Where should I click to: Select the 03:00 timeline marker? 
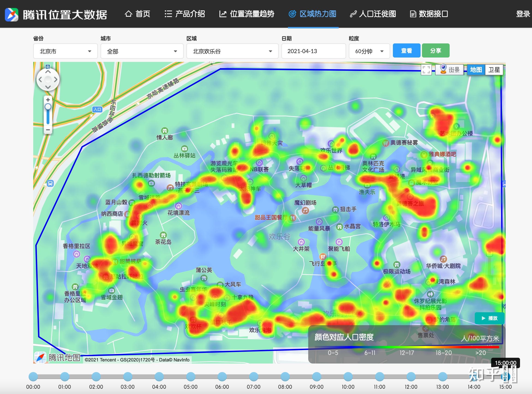click(x=128, y=377)
